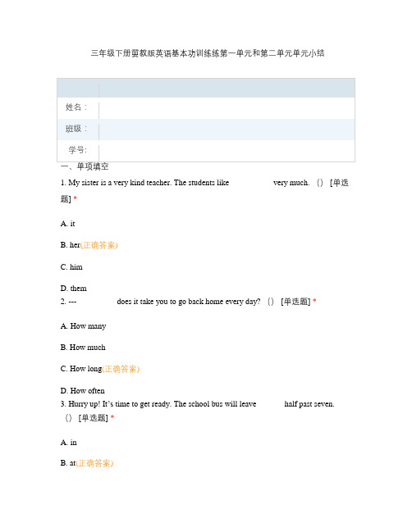Click the 姓名 name input field
Image resolution: width=412 pixels, height=532 pixels.
tap(227, 108)
